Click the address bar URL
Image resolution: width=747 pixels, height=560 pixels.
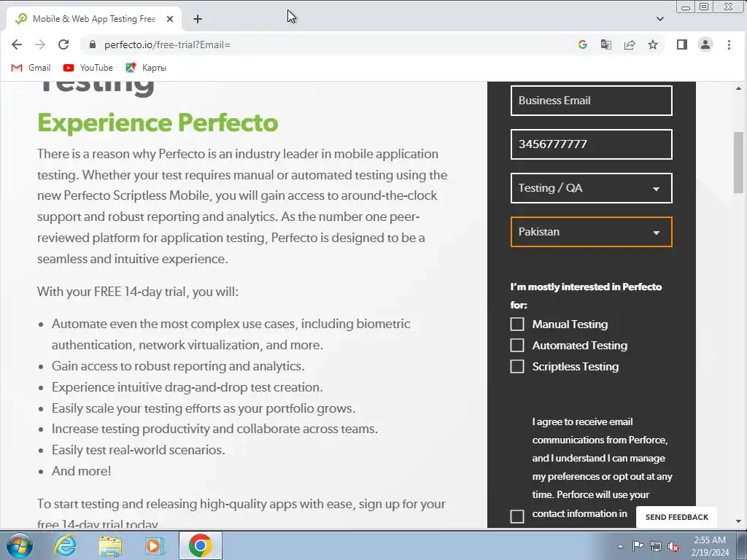167,44
